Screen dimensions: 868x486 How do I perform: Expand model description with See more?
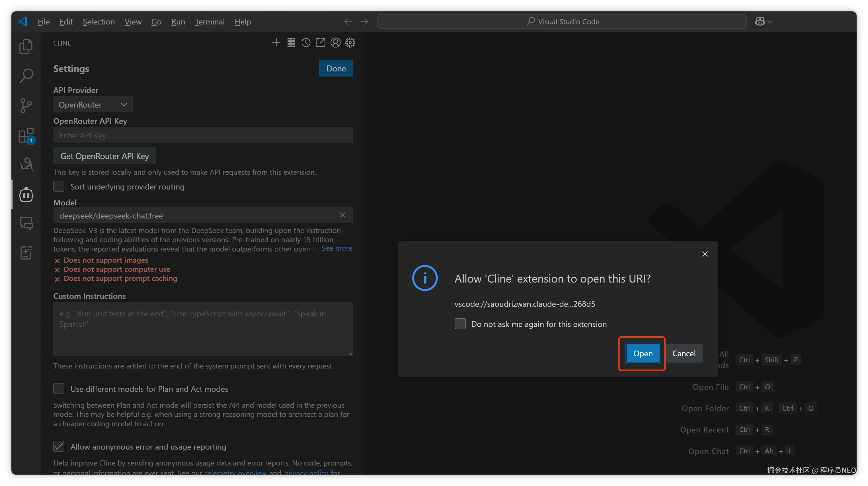point(336,248)
